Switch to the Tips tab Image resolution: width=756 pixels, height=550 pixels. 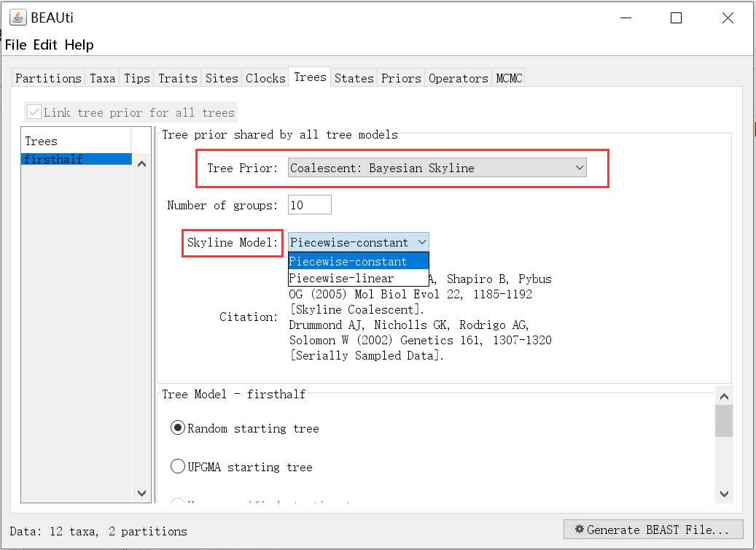point(137,78)
